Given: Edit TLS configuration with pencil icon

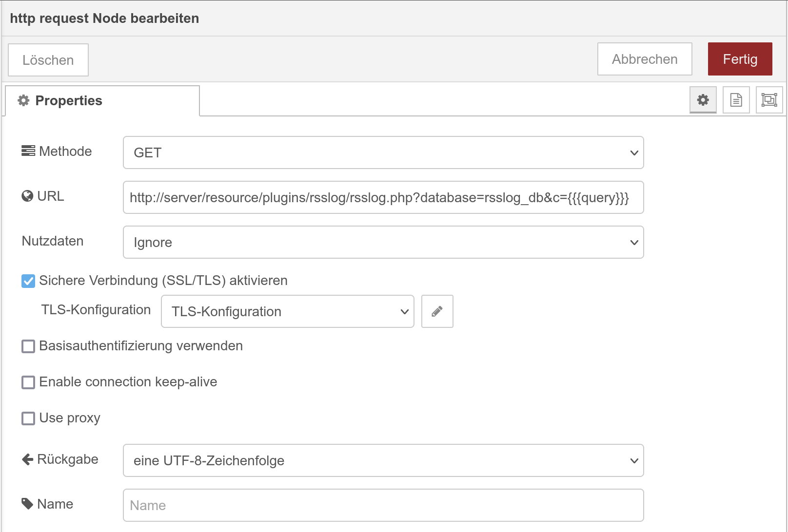Looking at the screenshot, I should coord(437,311).
